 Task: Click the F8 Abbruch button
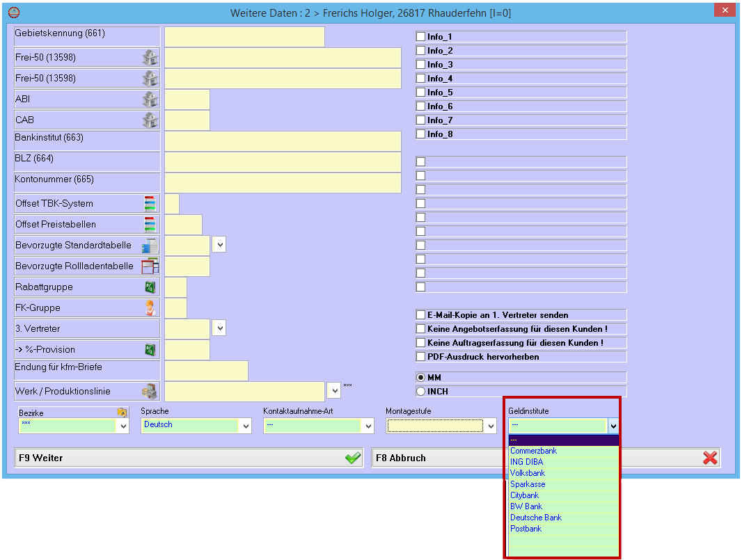pyautogui.click(x=546, y=458)
